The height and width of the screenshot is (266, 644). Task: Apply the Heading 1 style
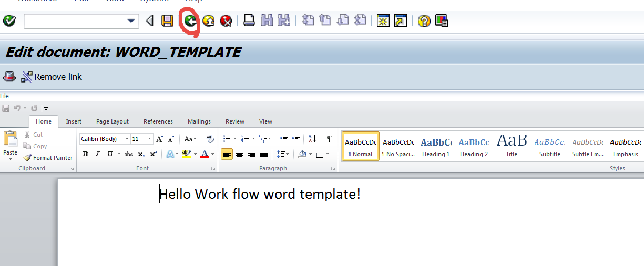[436, 146]
